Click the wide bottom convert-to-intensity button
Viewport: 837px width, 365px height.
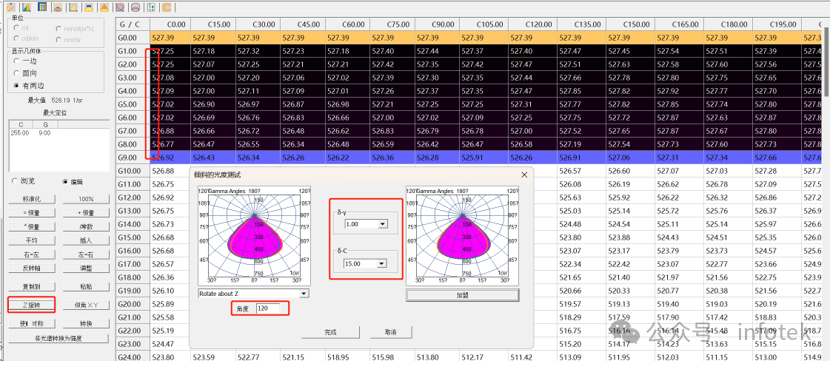point(58,338)
